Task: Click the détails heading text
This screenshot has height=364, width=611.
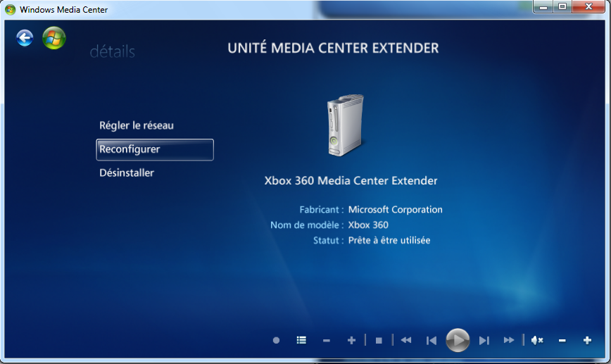Action: [x=112, y=51]
